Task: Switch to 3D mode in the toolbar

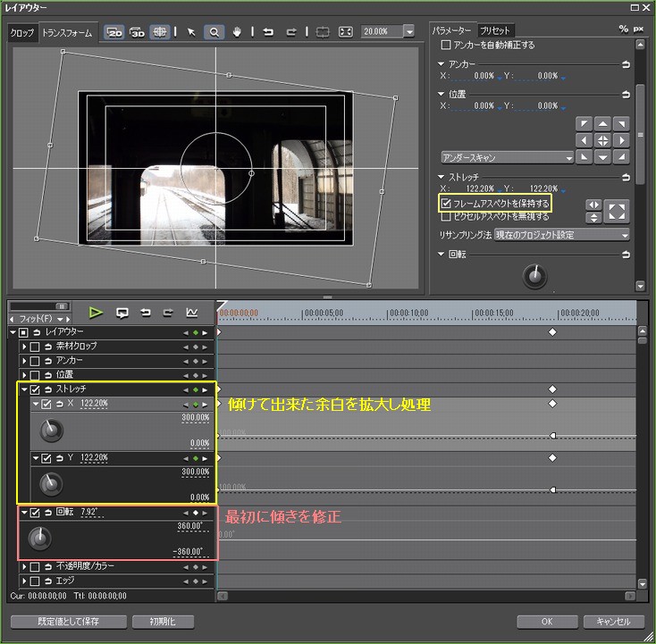Action: click(x=137, y=32)
